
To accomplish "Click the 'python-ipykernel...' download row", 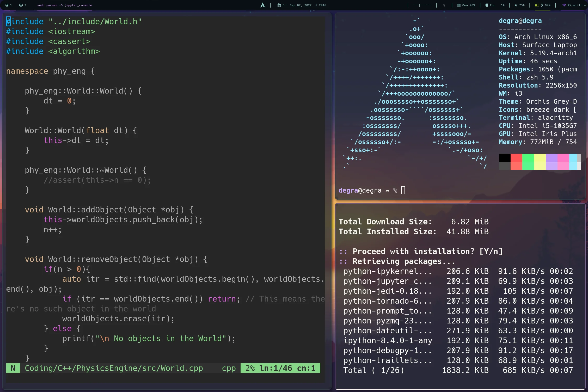I will click(x=458, y=271).
